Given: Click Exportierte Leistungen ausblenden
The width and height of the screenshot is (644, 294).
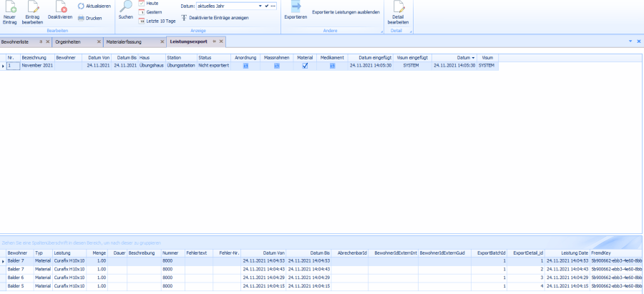Looking at the screenshot, I should pos(346,12).
